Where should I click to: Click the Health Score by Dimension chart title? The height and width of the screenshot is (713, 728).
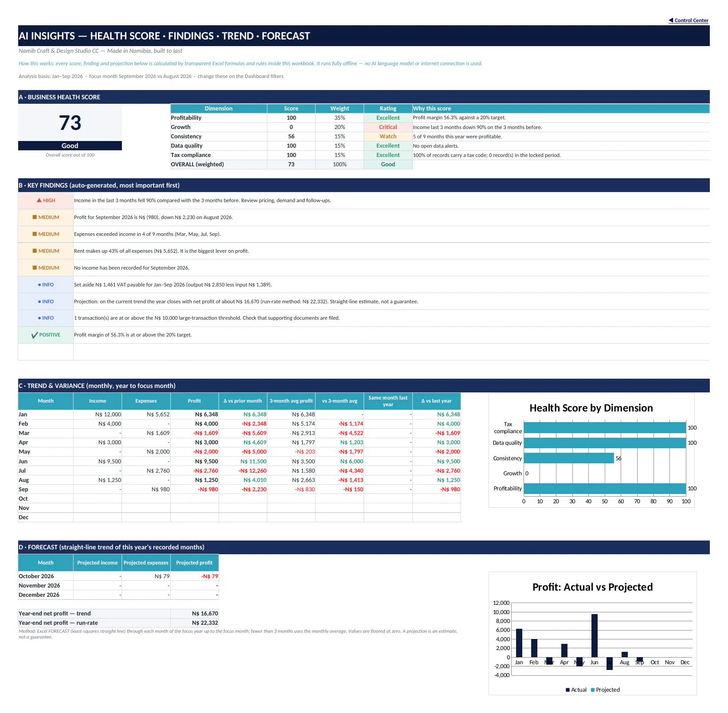click(x=591, y=408)
